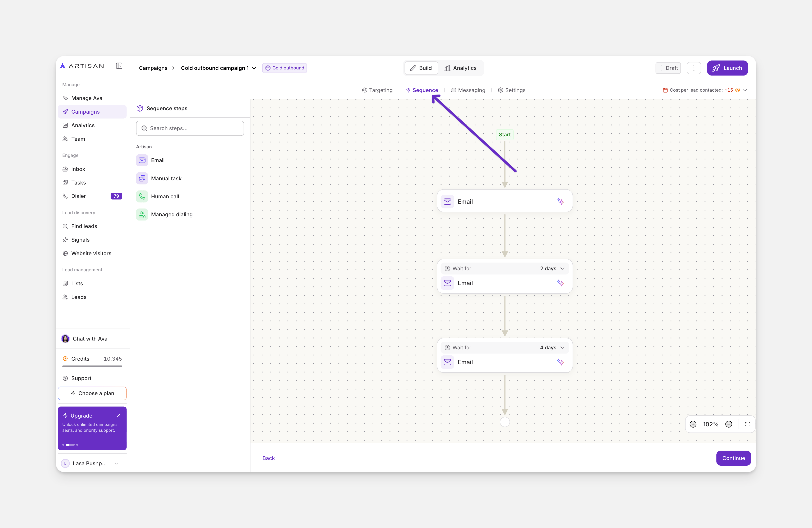Image resolution: width=812 pixels, height=528 pixels.
Task: Zoom in on the canvas
Action: pyautogui.click(x=693, y=424)
